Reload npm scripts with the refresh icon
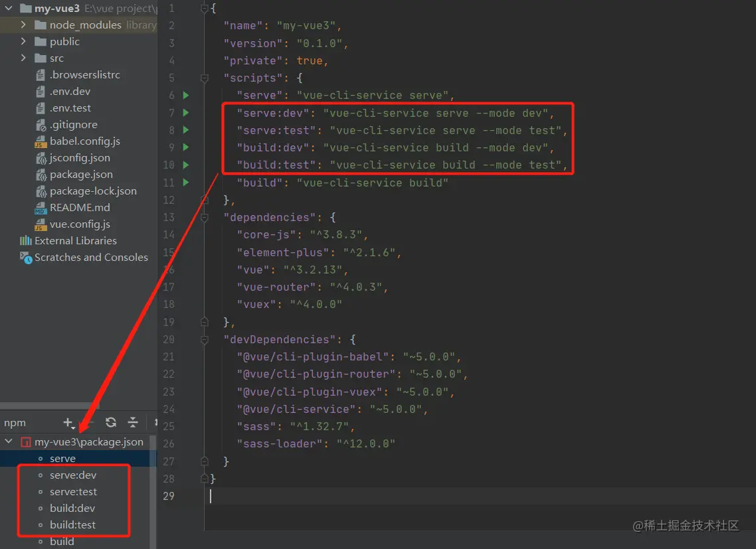 (111, 423)
